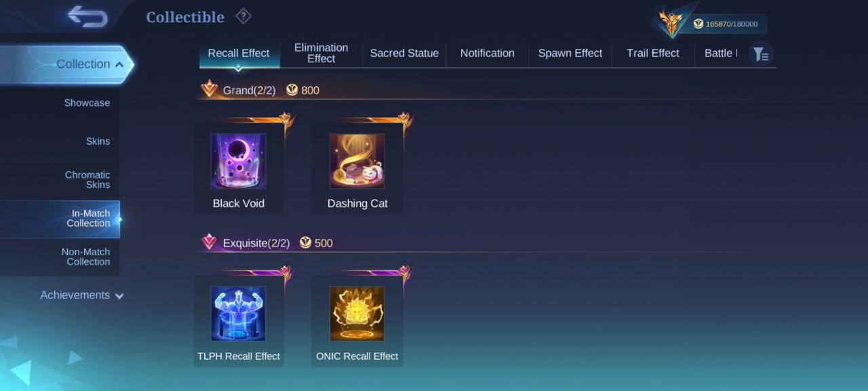Switch to the Sacred Statue tab
The image size is (868, 391).
404,53
